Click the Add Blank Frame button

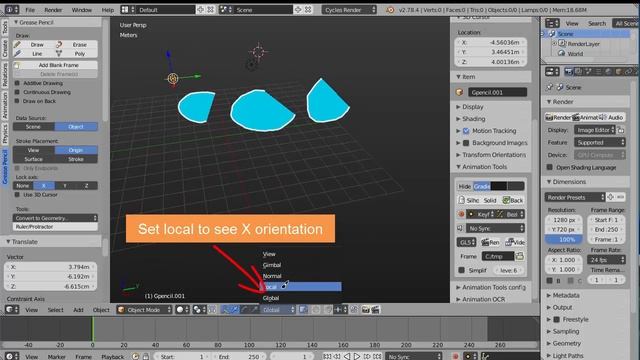[x=56, y=65]
